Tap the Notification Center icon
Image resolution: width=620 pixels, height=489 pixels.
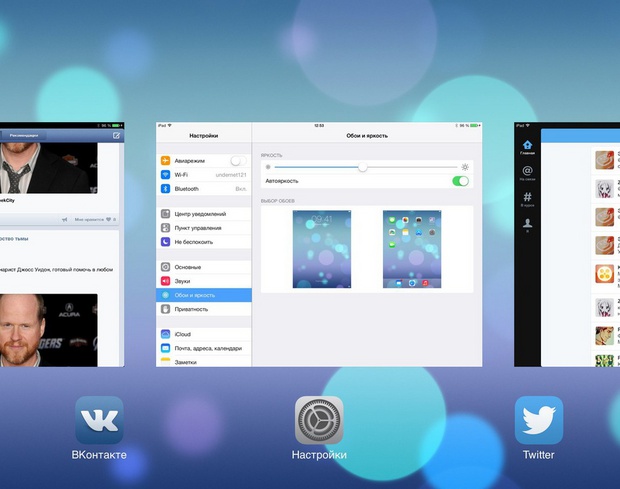[x=165, y=214]
